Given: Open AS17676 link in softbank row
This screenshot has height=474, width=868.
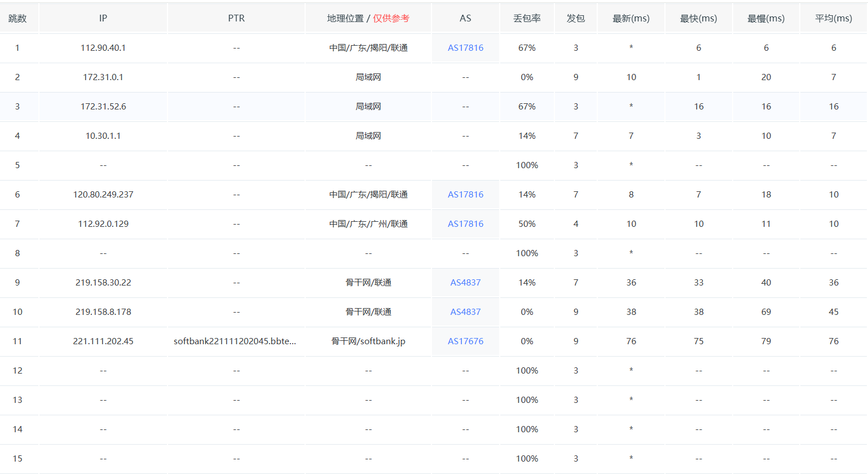Looking at the screenshot, I should [465, 341].
